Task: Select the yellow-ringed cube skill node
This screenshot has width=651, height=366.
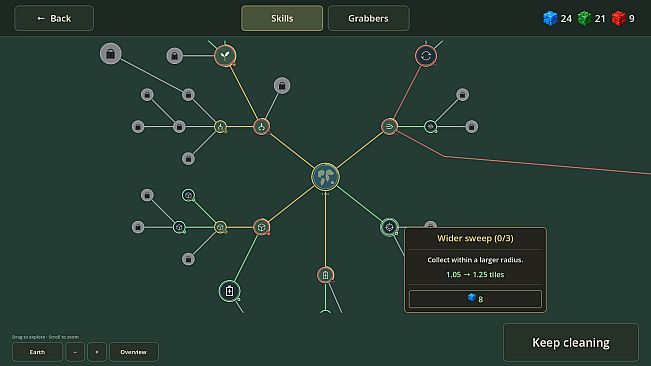Action: click(220, 227)
